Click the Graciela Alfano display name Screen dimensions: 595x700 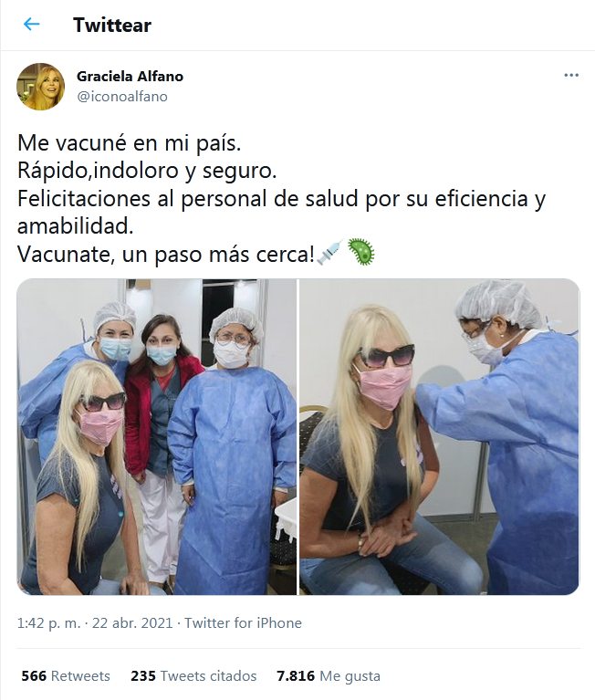[130, 77]
